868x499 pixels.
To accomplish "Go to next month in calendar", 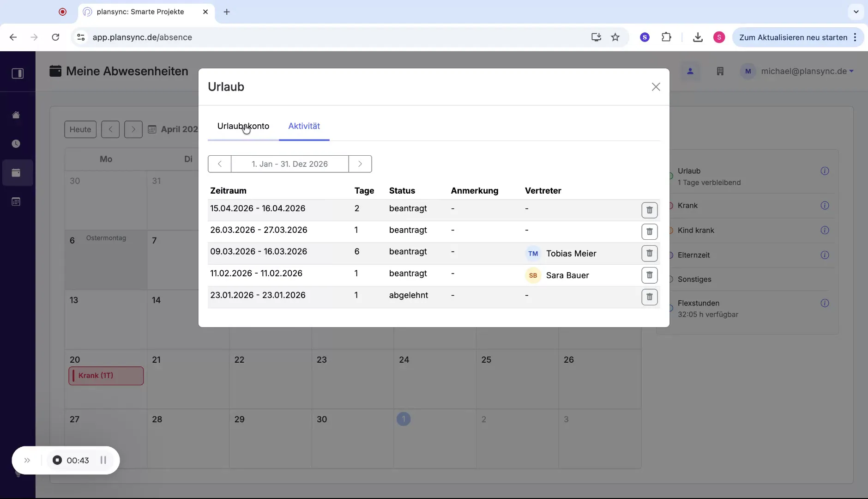I will (133, 129).
